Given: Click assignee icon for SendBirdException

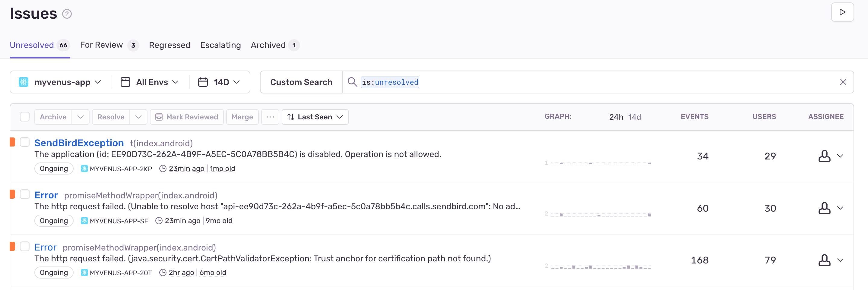Looking at the screenshot, I should point(824,156).
